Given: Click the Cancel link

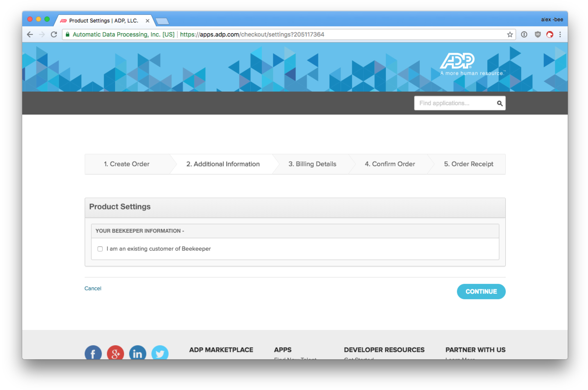Looking at the screenshot, I should point(93,288).
